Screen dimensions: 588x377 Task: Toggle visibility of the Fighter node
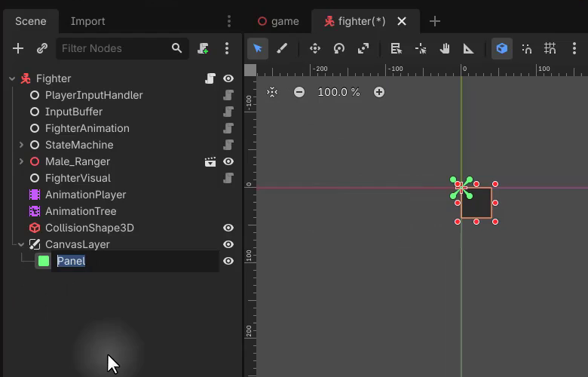pos(228,78)
